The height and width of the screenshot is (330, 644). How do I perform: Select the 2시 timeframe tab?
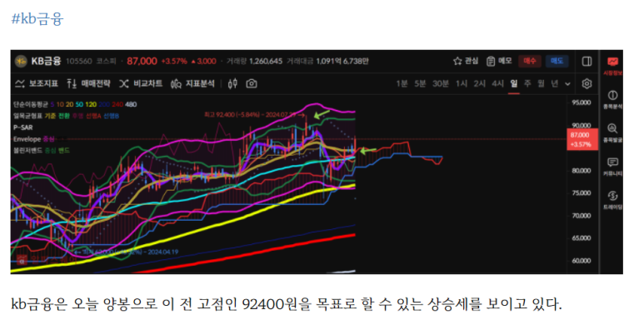[x=479, y=84]
